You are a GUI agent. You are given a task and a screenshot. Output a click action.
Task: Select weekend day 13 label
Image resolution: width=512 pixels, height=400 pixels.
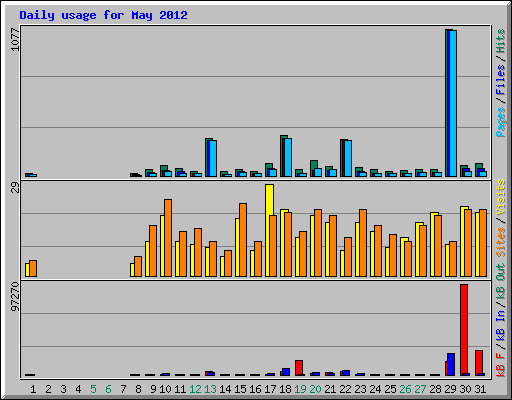coord(210,389)
